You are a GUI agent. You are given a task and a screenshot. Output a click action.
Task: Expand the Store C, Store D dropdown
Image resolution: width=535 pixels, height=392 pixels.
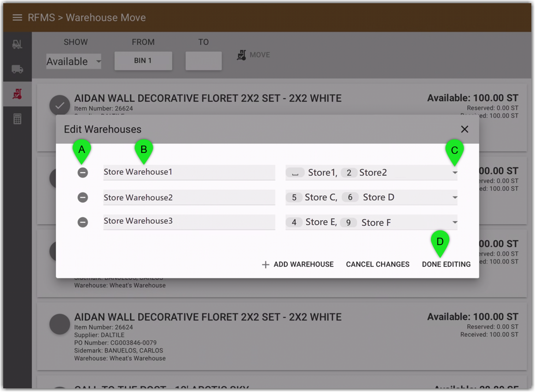click(x=455, y=197)
